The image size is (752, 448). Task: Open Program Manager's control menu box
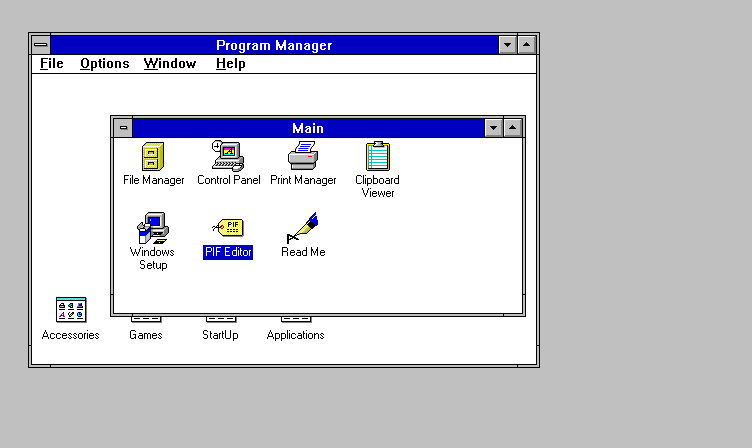tap(41, 45)
